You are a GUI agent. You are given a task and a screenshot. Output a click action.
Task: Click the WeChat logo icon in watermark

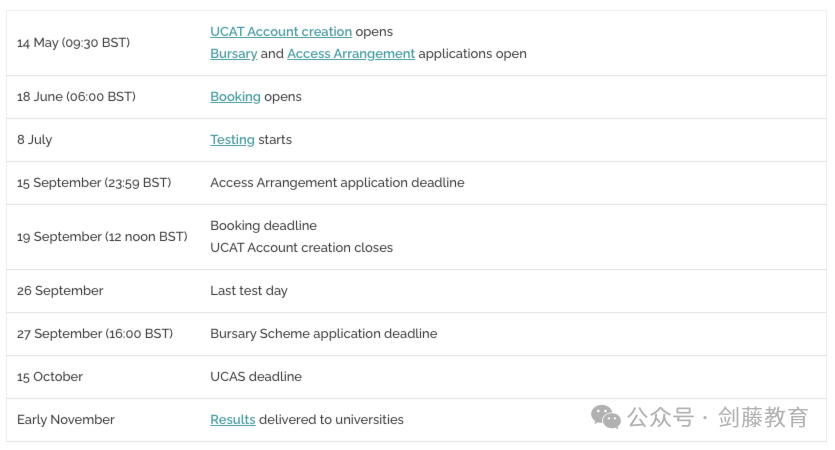pos(605,417)
